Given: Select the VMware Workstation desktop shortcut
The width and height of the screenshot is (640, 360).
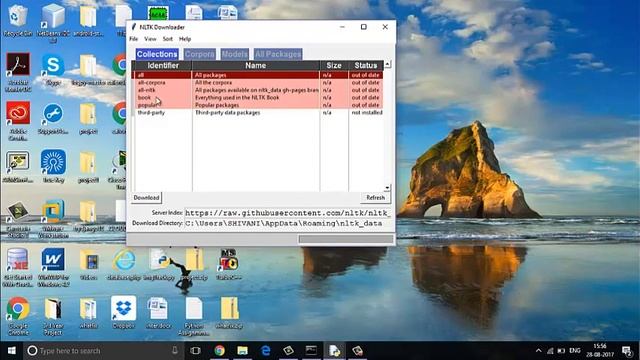Looking at the screenshot, I should click(x=53, y=218).
